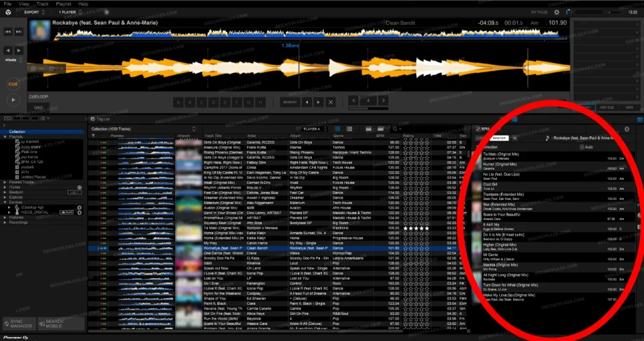
Task: Open the View menu
Action: 24,4
